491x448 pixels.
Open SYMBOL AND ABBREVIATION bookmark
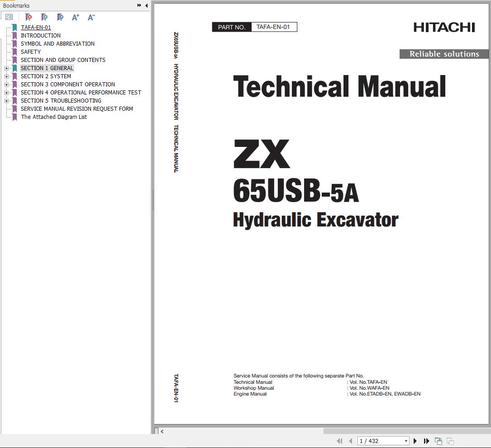[57, 44]
